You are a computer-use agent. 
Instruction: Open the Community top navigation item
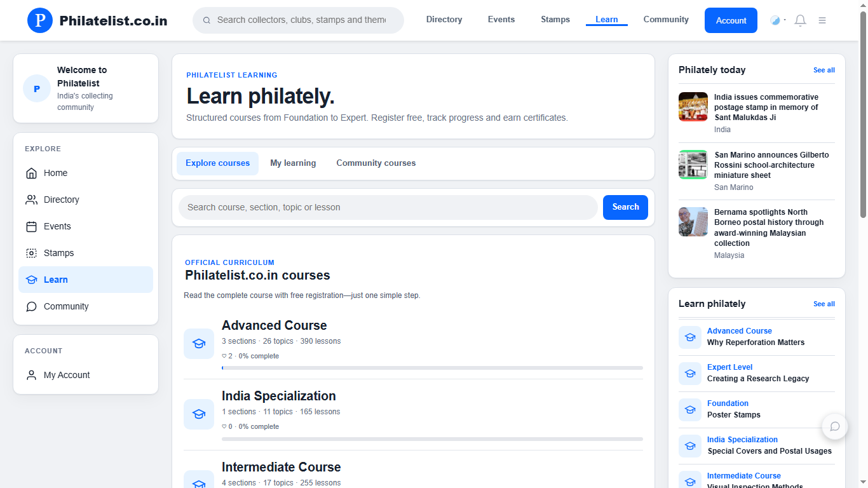pos(666,20)
